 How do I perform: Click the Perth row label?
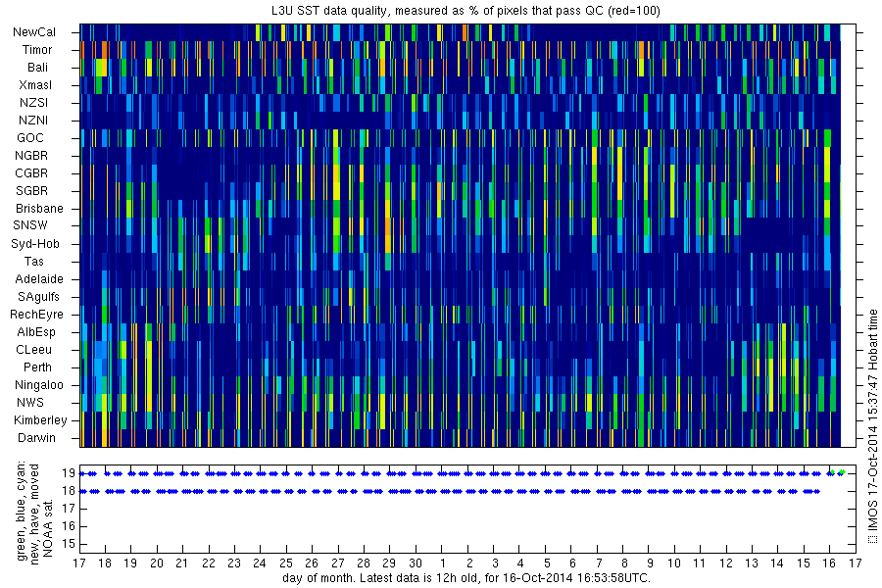(37, 367)
